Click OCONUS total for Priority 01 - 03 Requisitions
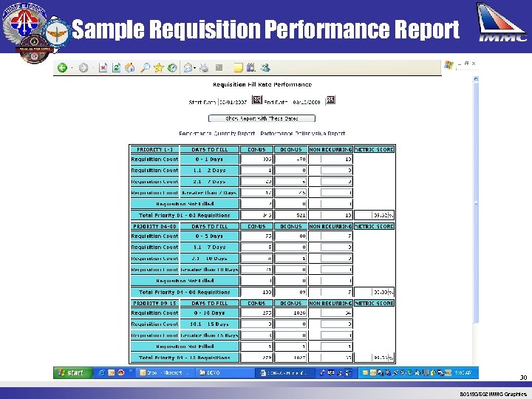This screenshot has height=399, width=532. point(291,215)
